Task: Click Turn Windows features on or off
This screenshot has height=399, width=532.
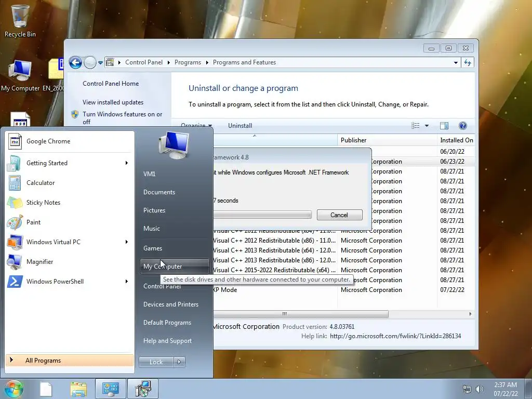Action: click(x=122, y=118)
